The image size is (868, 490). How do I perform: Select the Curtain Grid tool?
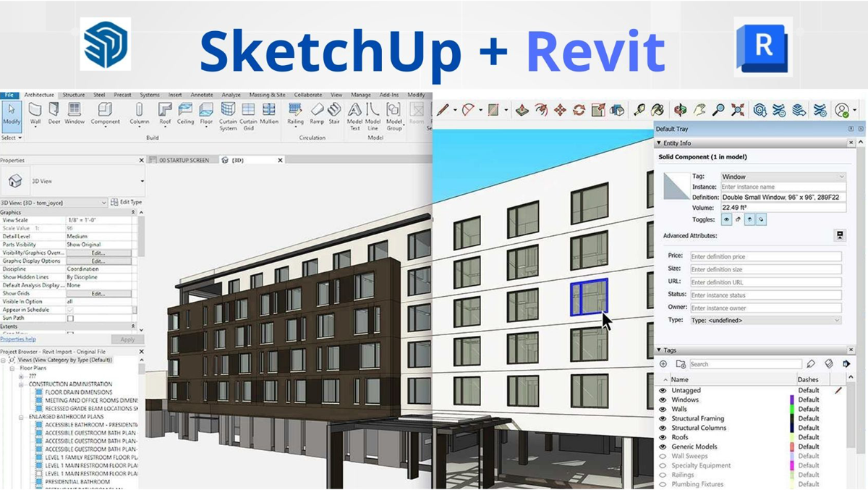248,116
